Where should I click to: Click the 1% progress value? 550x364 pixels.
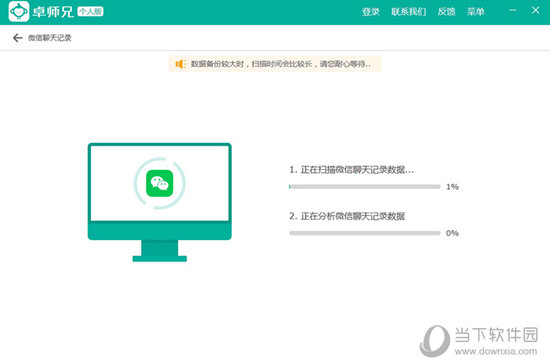point(452,187)
